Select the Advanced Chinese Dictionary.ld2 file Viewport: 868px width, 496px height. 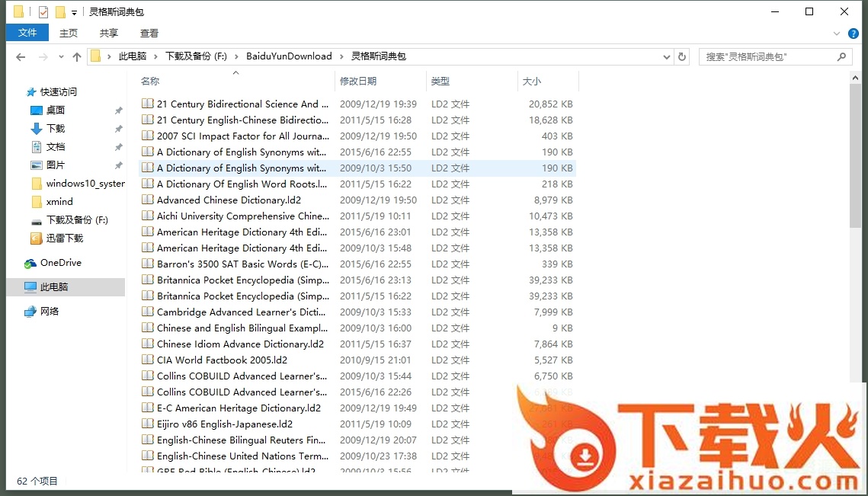tap(229, 200)
